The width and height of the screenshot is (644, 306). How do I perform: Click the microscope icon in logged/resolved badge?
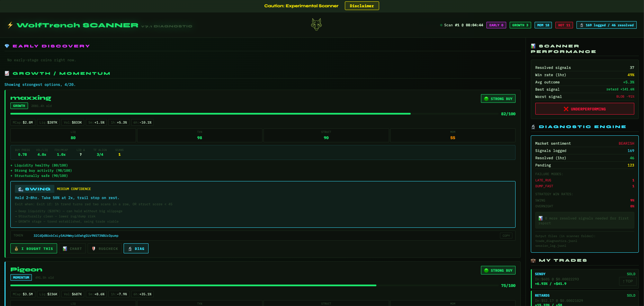click(582, 25)
